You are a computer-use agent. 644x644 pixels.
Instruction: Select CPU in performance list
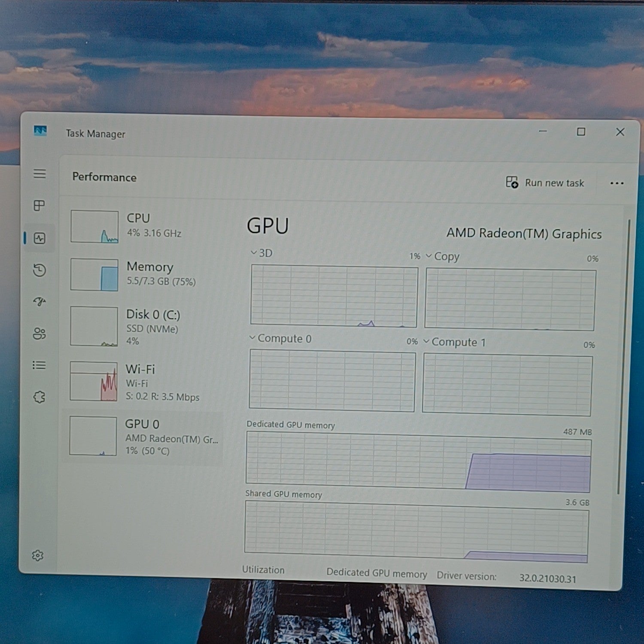tap(146, 226)
